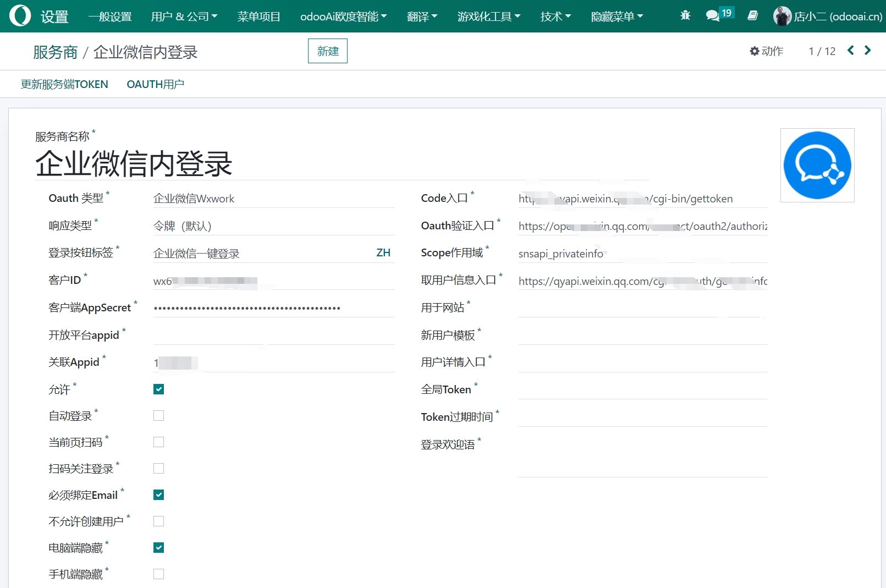The width and height of the screenshot is (886, 588).
Task: Click the book documentation icon
Action: 753,15
